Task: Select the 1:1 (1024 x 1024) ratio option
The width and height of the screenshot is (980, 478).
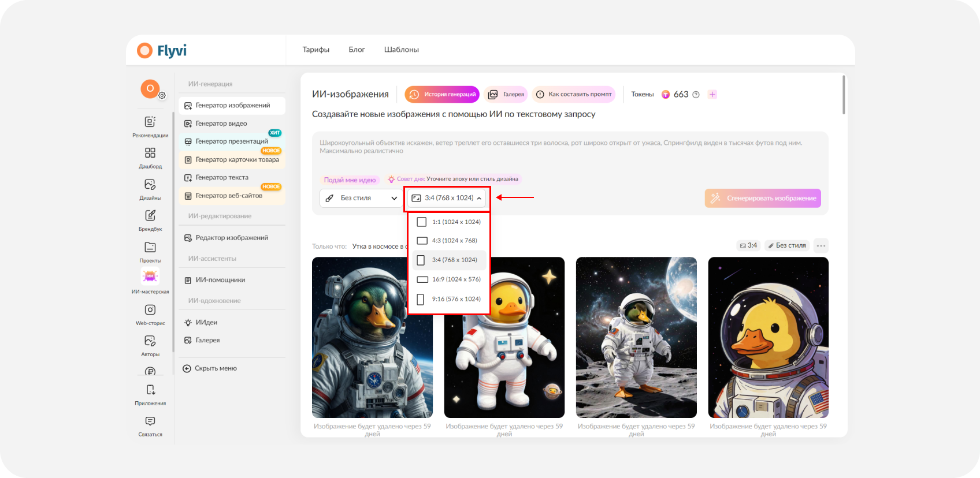Action: 449,222
